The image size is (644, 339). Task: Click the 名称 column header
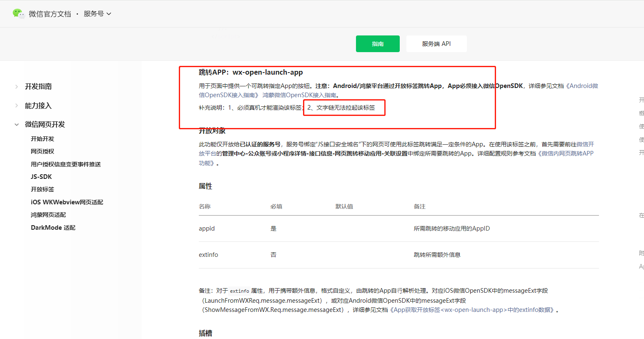point(205,206)
